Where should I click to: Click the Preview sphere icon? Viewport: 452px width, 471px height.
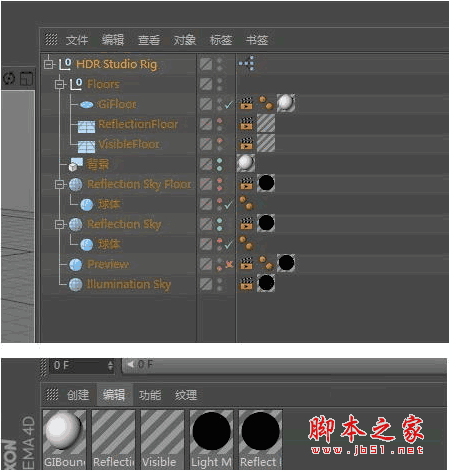pos(76,265)
